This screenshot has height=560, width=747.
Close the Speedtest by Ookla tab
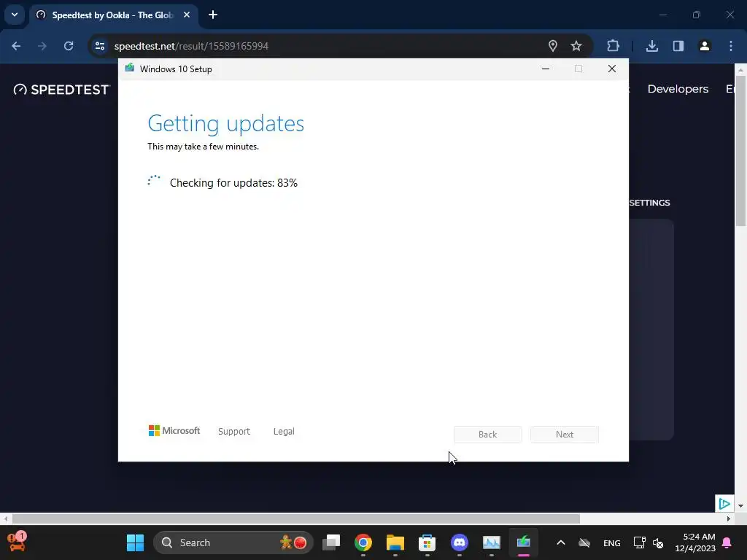pos(187,15)
